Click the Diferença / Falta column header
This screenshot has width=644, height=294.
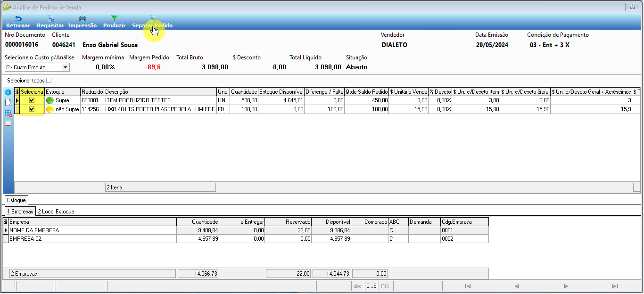[x=325, y=92]
